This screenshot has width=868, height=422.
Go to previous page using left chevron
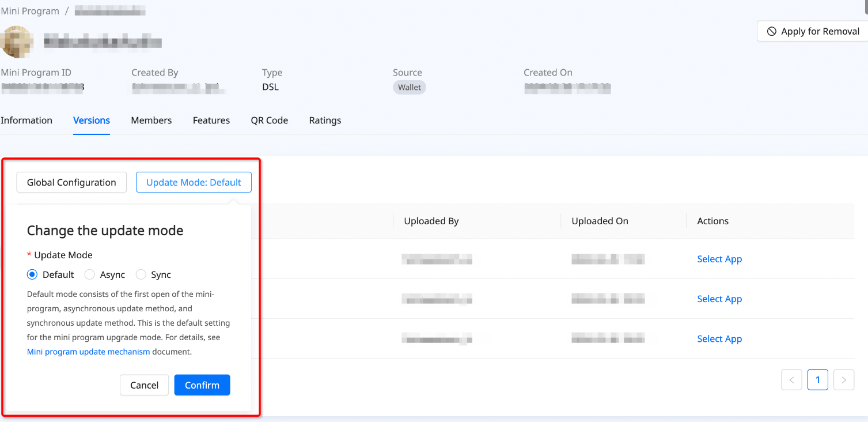(791, 380)
